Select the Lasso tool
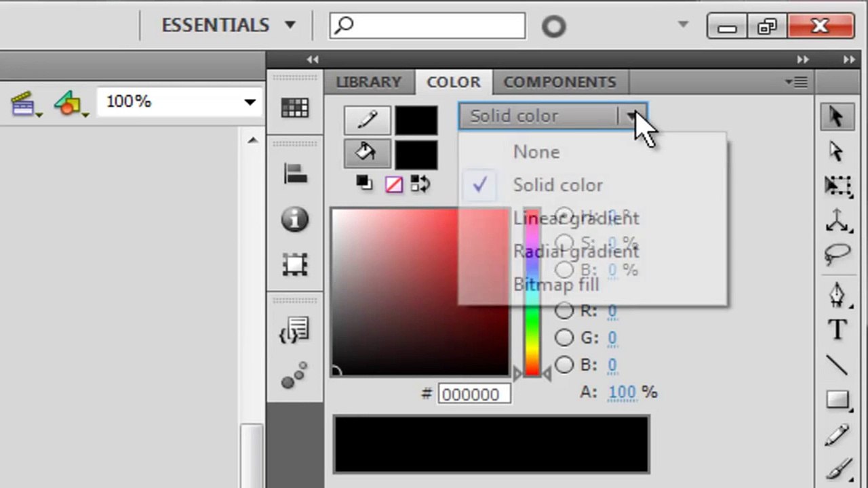Screen dimensions: 868x488 837,255
